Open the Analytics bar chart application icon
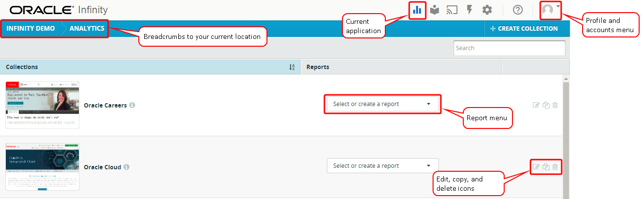 click(417, 10)
